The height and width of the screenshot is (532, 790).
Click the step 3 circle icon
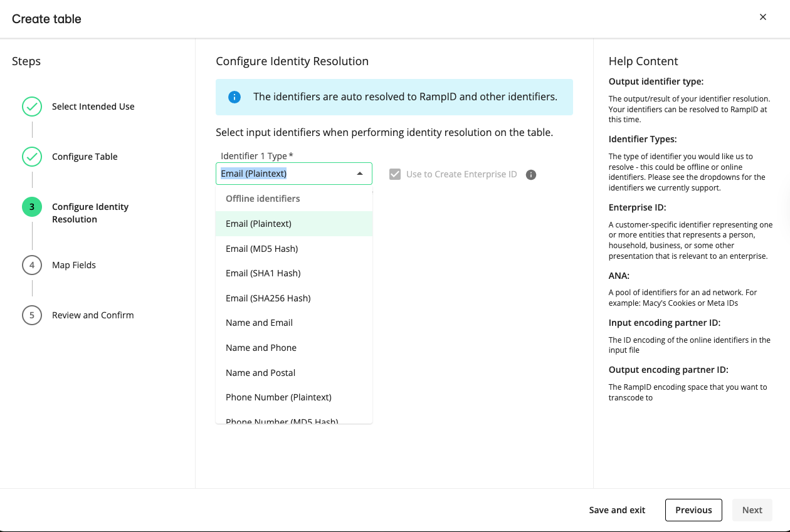[32, 207]
